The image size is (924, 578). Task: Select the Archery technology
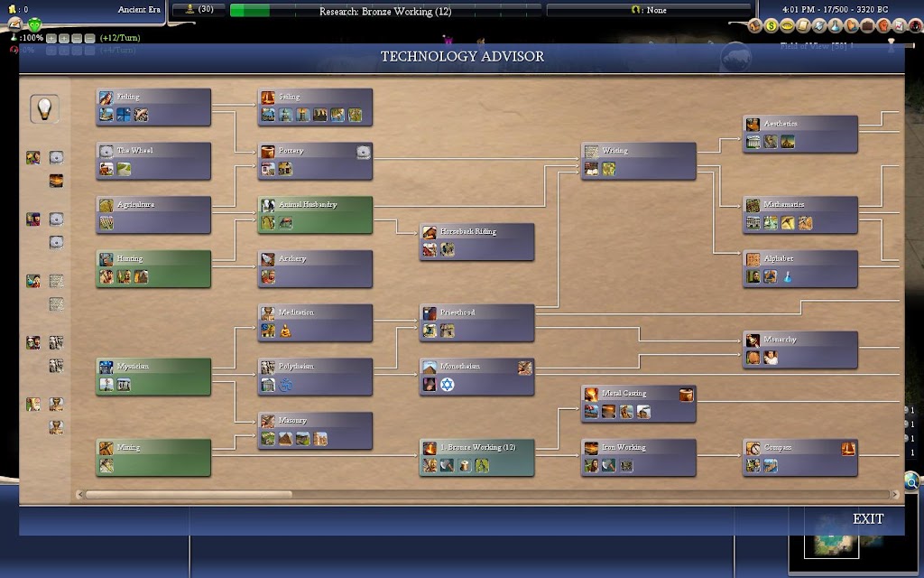(315, 269)
